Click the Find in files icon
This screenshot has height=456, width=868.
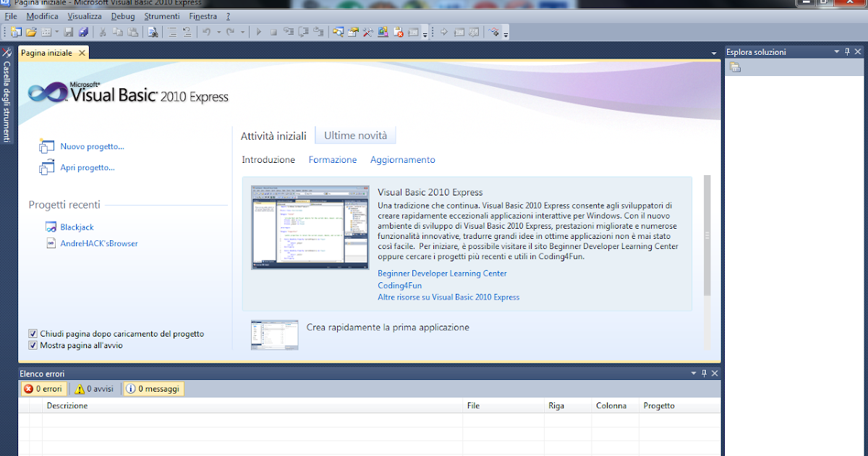[x=153, y=32]
